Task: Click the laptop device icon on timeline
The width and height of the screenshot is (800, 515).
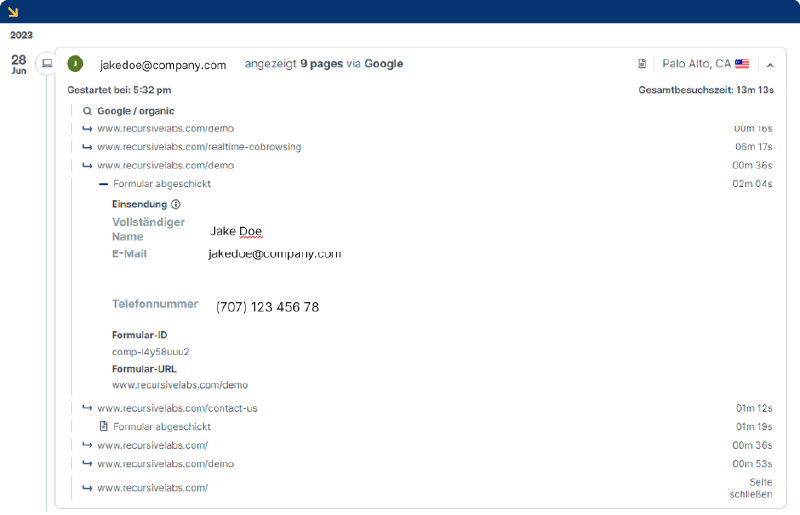Action: 47,63
